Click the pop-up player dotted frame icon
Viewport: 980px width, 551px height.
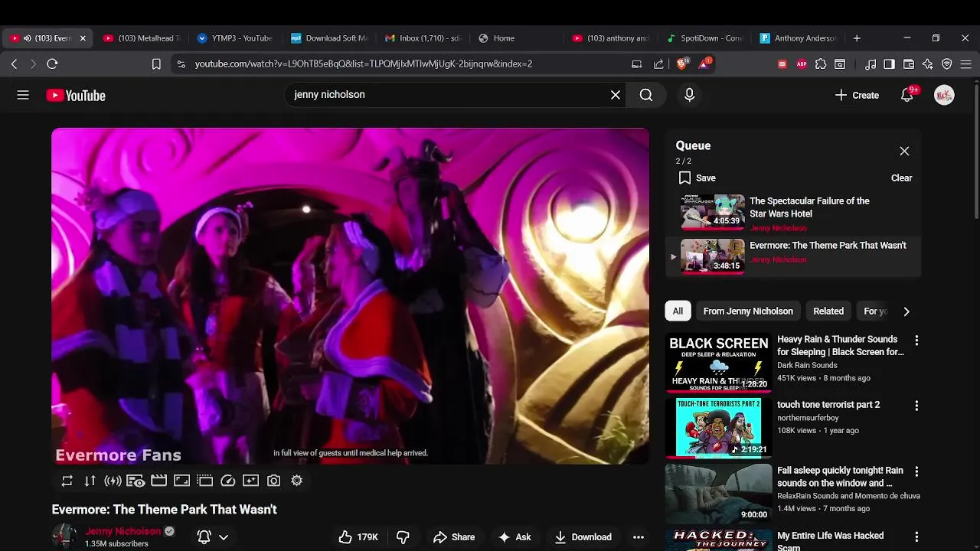pos(204,481)
